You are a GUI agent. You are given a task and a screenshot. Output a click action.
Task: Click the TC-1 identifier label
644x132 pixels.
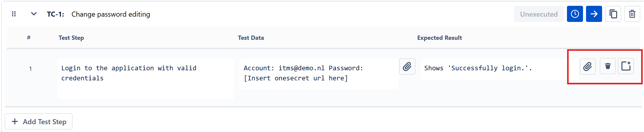pyautogui.click(x=55, y=14)
